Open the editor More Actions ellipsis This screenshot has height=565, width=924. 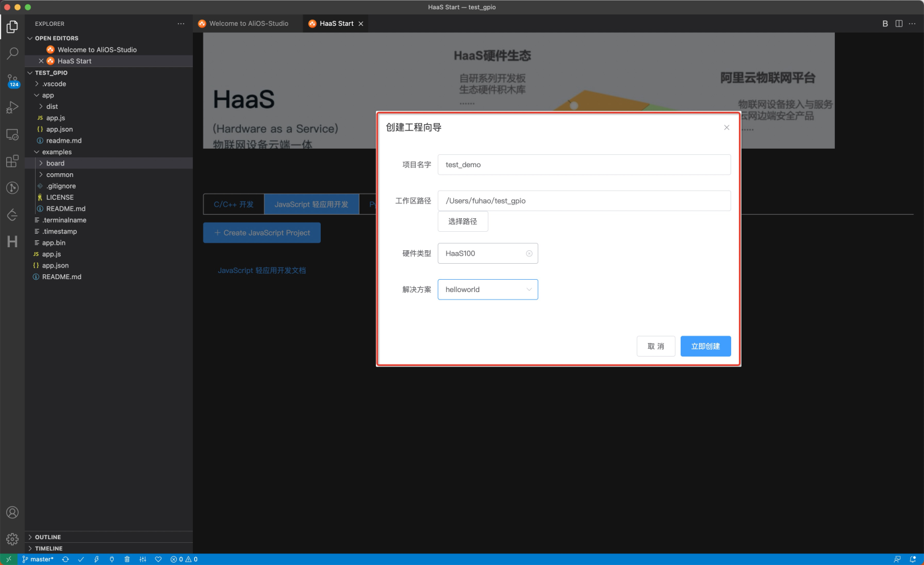pos(912,23)
